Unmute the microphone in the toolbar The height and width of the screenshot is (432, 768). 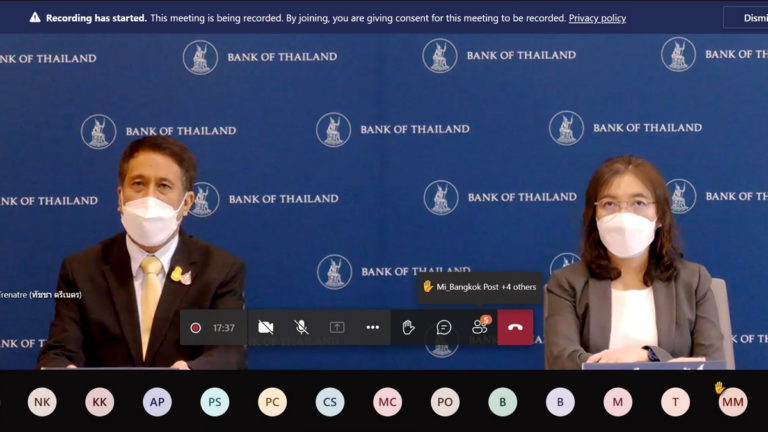point(301,327)
